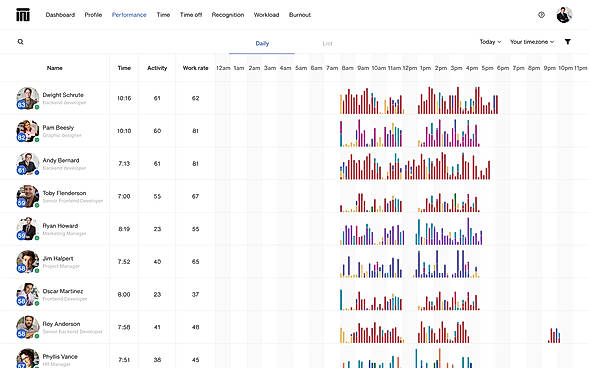Open Toby Flenderson's name link
589x368 pixels.
64,193
